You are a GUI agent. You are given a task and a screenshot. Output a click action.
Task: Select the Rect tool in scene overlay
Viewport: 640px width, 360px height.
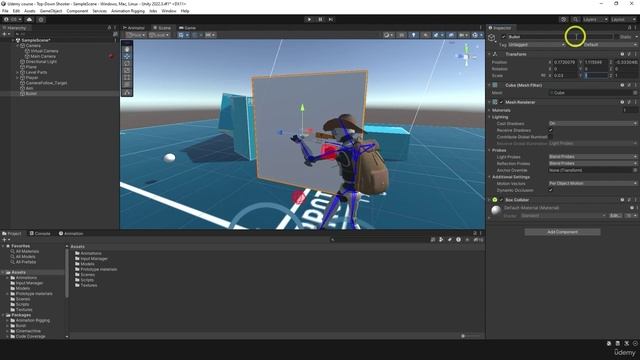tap(127, 77)
